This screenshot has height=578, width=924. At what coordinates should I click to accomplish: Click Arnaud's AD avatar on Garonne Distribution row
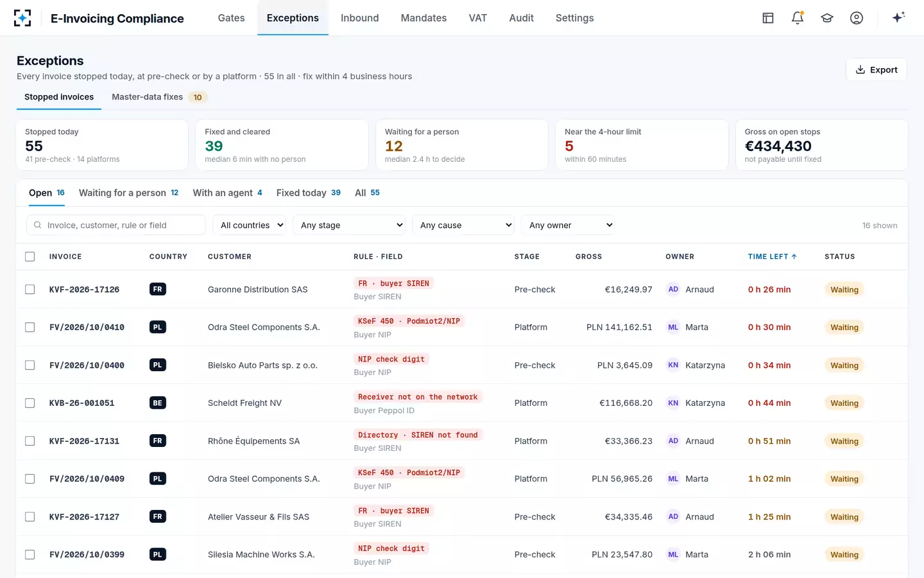[x=673, y=289]
